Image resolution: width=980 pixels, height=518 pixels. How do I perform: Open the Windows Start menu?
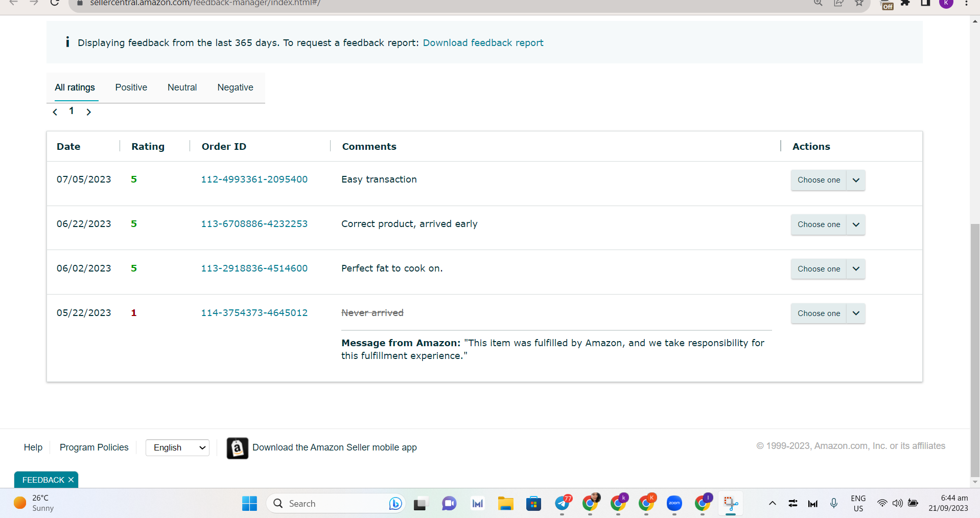pos(249,504)
